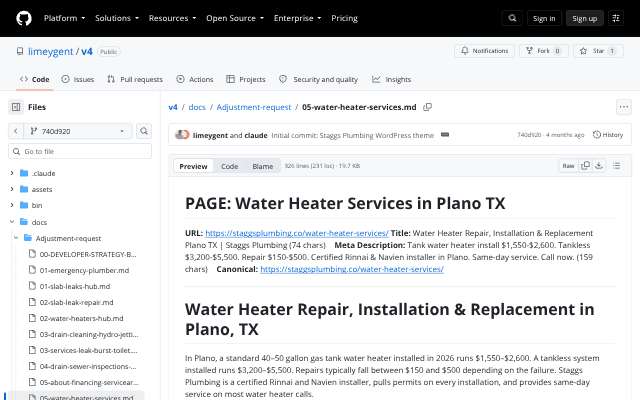The height and width of the screenshot is (400, 640).
Task: Open 01-slab-leaks-hub.md file
Action: [75, 286]
